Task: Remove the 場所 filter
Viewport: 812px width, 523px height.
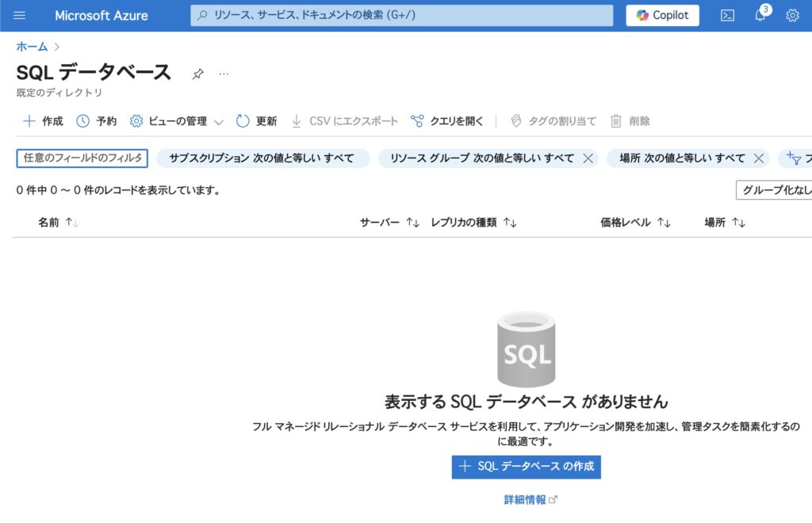Action: 759,158
